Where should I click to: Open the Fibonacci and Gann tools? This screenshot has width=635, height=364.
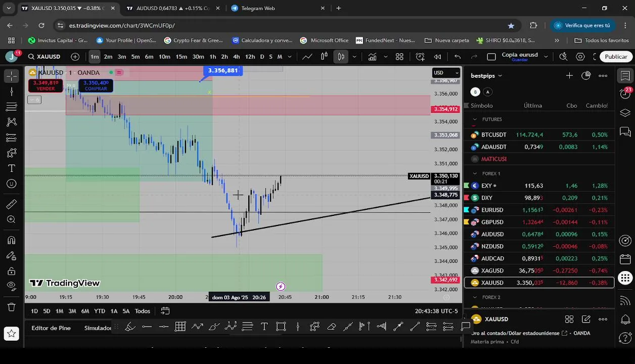[12, 107]
